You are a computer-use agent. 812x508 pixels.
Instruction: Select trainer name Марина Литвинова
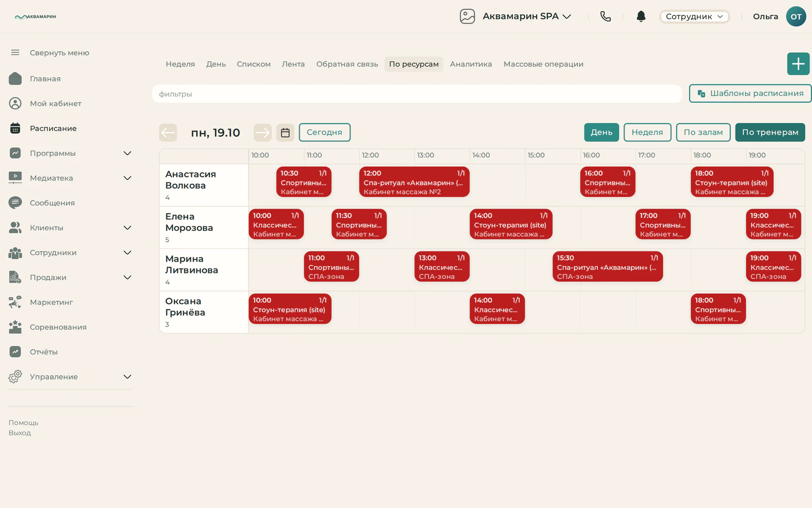191,265
